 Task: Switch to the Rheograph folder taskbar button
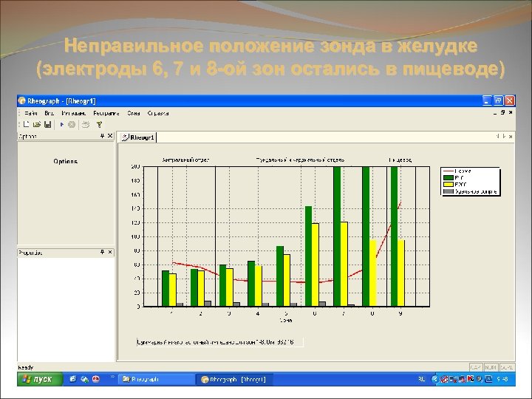157,379
